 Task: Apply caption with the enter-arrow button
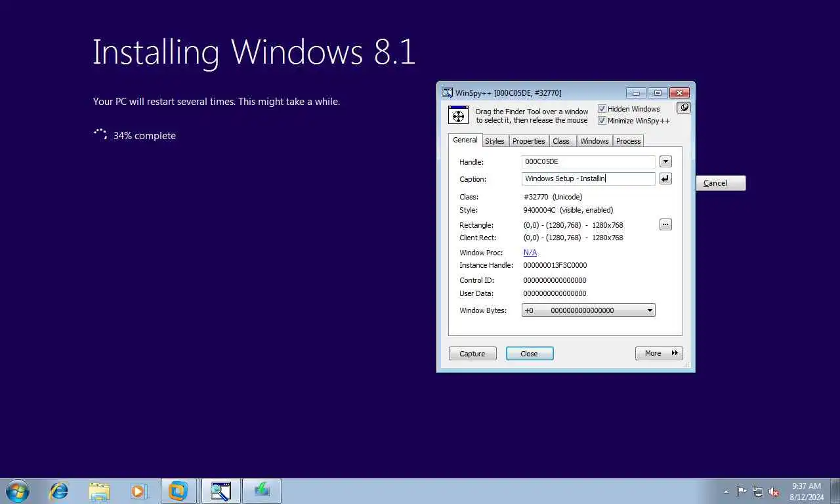[x=665, y=178]
